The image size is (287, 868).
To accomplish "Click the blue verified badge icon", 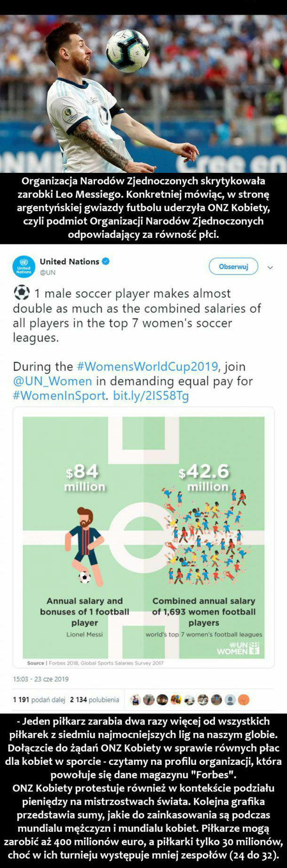I will [106, 261].
